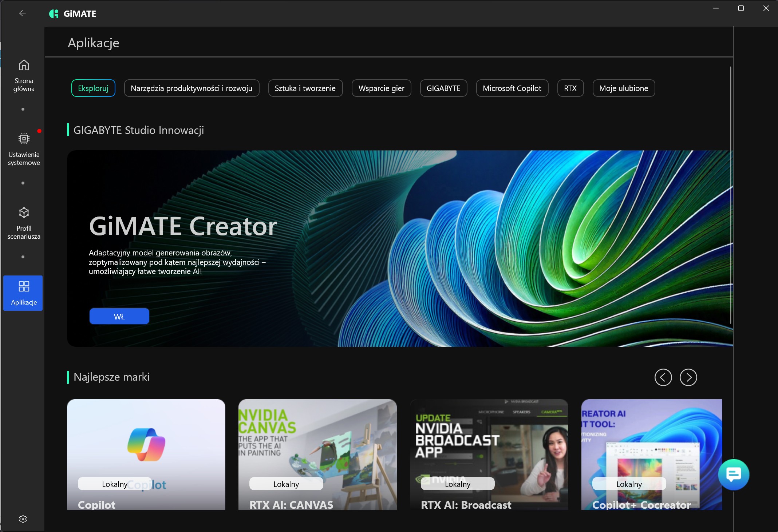This screenshot has height=532, width=778.
Task: Open Ustawienia systemowe chip icon
Action: pyautogui.click(x=24, y=139)
